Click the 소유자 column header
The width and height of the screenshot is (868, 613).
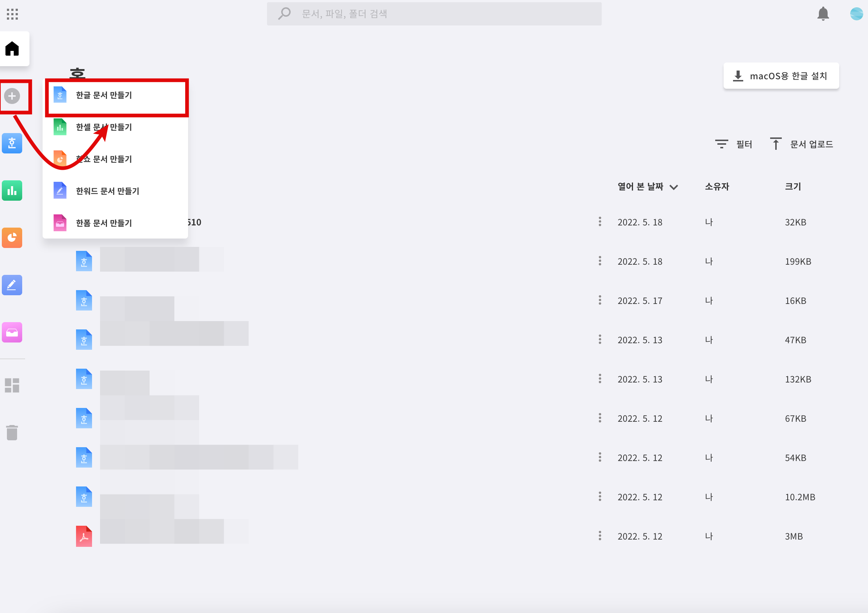pos(717,187)
